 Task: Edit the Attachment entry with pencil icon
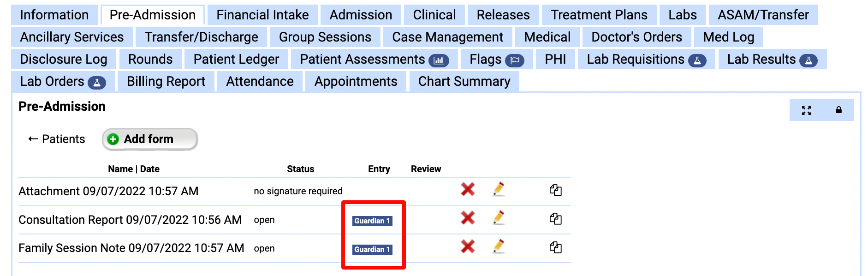click(x=499, y=189)
